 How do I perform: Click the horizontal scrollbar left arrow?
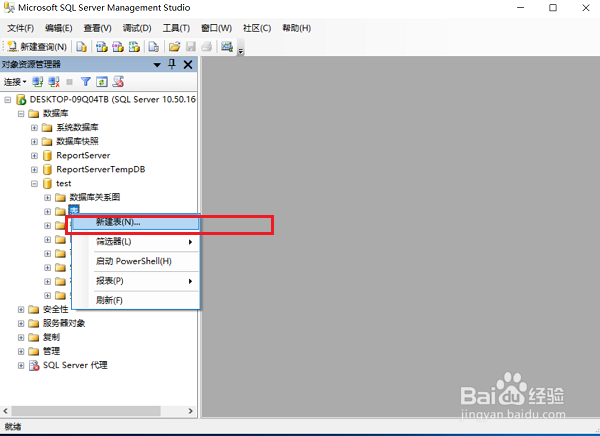[5, 411]
